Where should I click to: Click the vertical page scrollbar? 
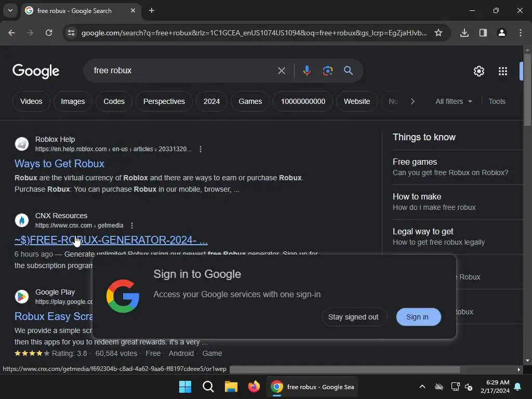click(527, 89)
